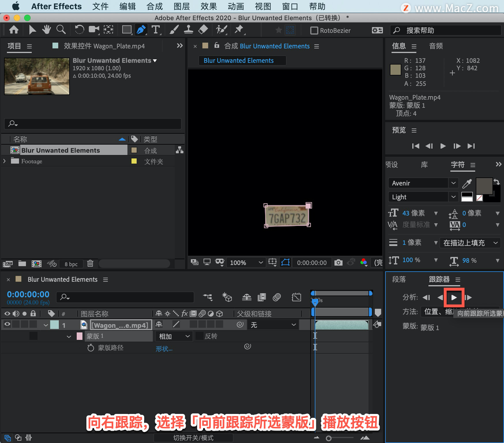This screenshot has width=504, height=443.
Task: Jump to last frame in Preview panel
Action: [471, 146]
